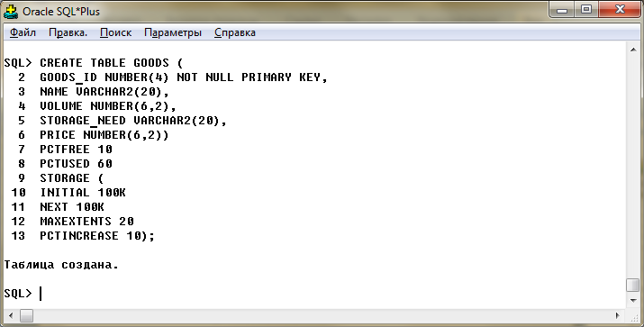The height and width of the screenshot is (327, 644).
Task: Click the PCTINCREASE 10); line
Action: [x=97, y=236]
